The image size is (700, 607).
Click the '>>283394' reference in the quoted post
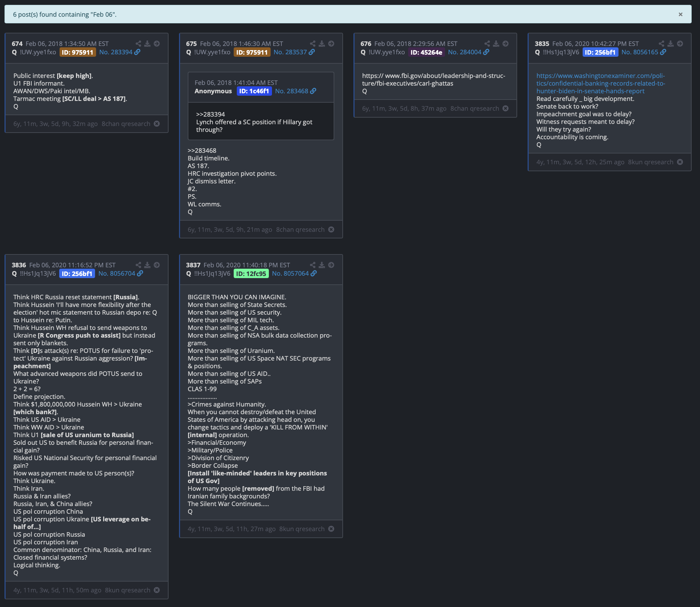pos(210,114)
